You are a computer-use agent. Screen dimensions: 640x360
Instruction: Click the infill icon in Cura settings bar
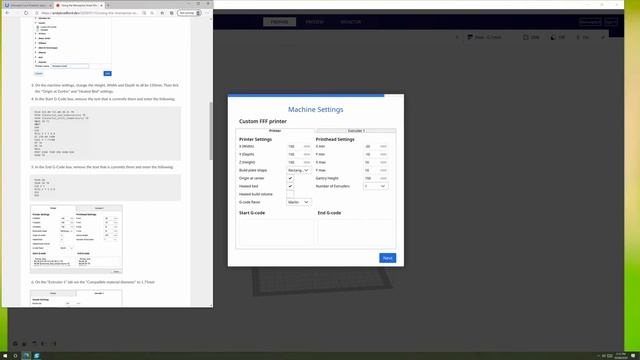pos(526,37)
